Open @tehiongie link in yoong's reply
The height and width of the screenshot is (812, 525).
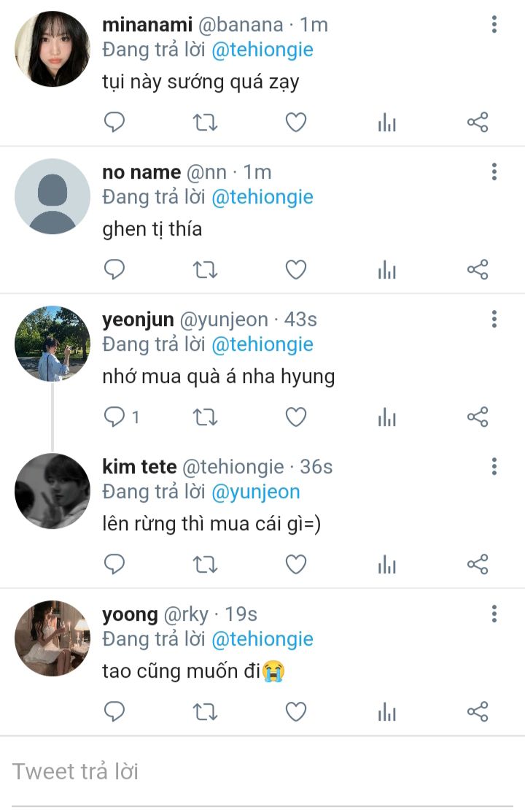point(262,639)
